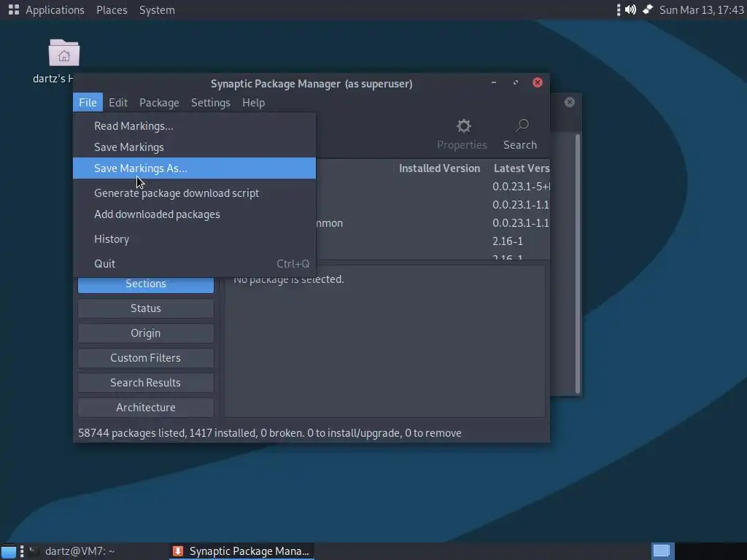
Task: Choose Add downloaded packages
Action: (x=194, y=214)
